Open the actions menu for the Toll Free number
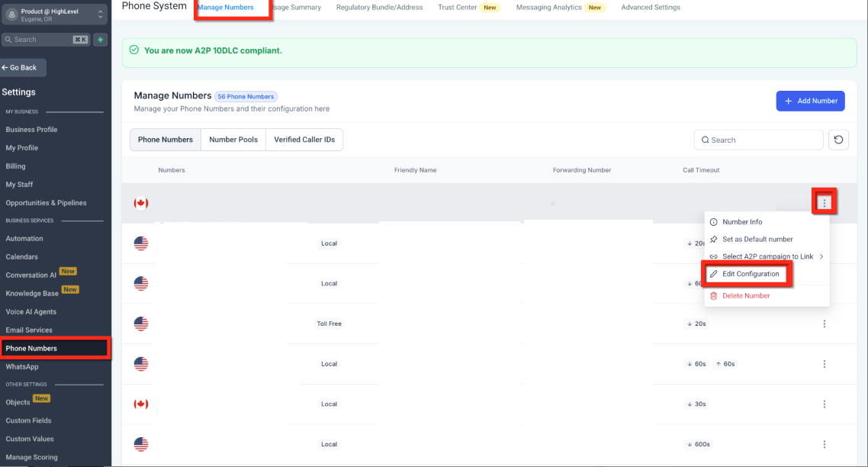 (824, 324)
